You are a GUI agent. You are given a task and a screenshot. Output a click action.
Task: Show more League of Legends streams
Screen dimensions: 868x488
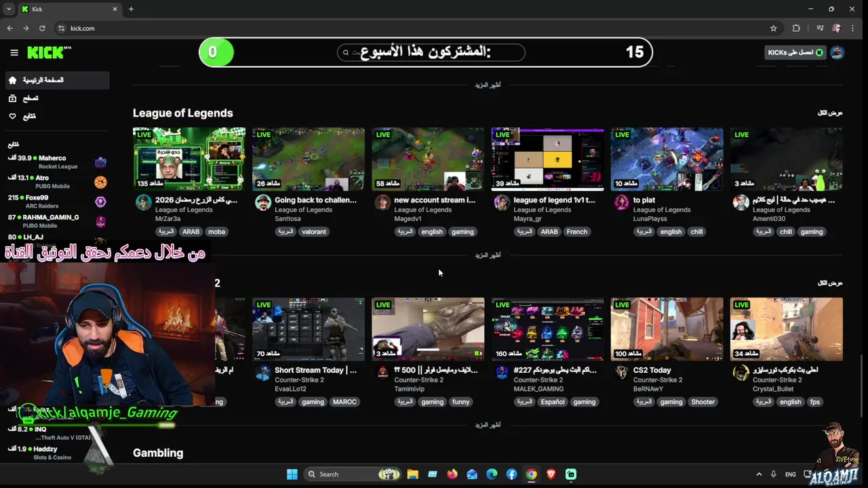click(488, 255)
